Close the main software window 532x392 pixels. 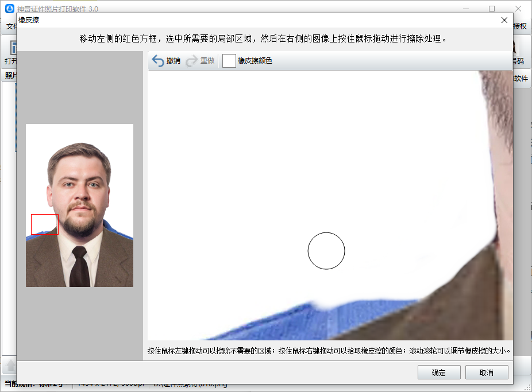518,9
